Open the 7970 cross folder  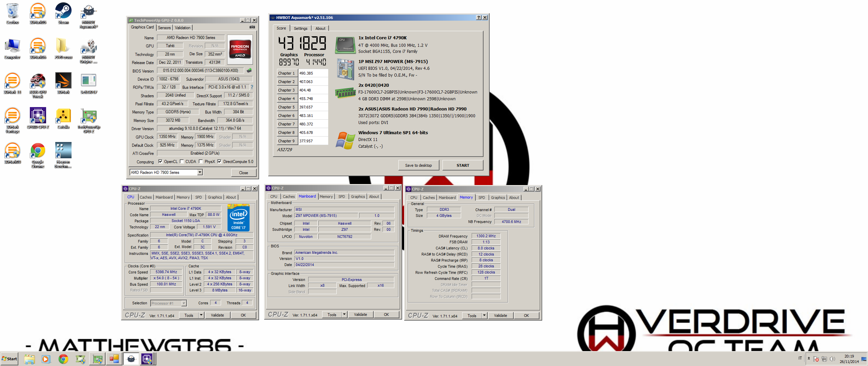[x=63, y=48]
